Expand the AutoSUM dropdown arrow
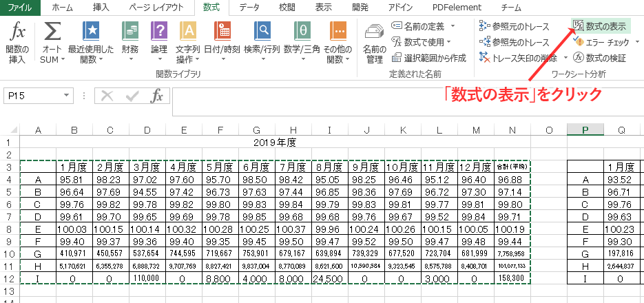The width and height of the screenshot is (644, 303). point(63,59)
